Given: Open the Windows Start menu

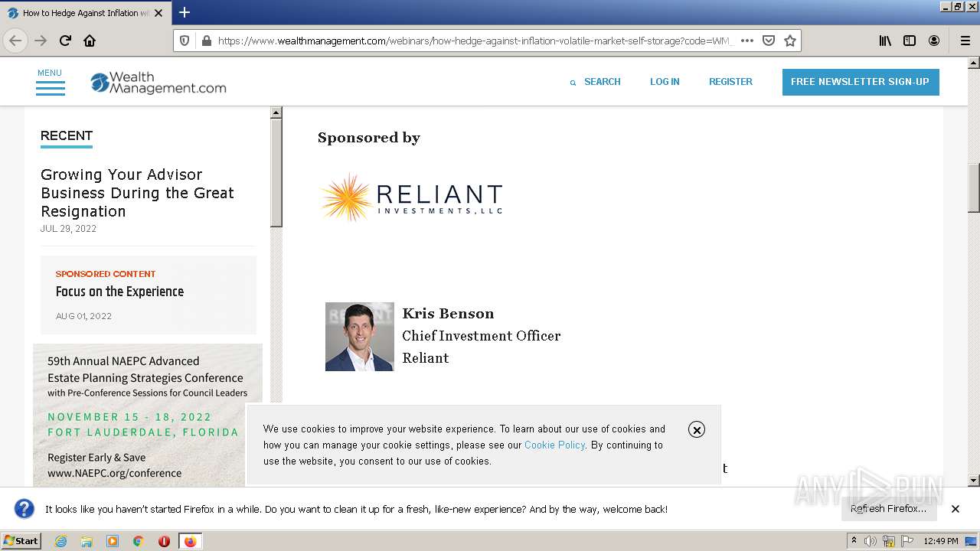Looking at the screenshot, I should pyautogui.click(x=21, y=541).
